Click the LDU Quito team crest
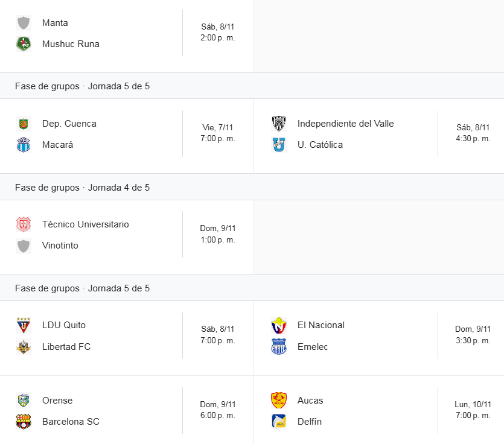 tap(24, 325)
